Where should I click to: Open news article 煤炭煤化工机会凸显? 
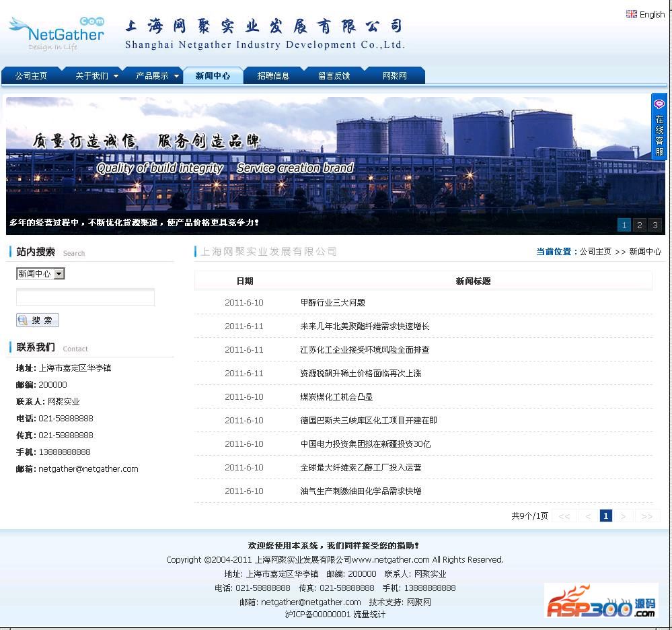(x=336, y=397)
